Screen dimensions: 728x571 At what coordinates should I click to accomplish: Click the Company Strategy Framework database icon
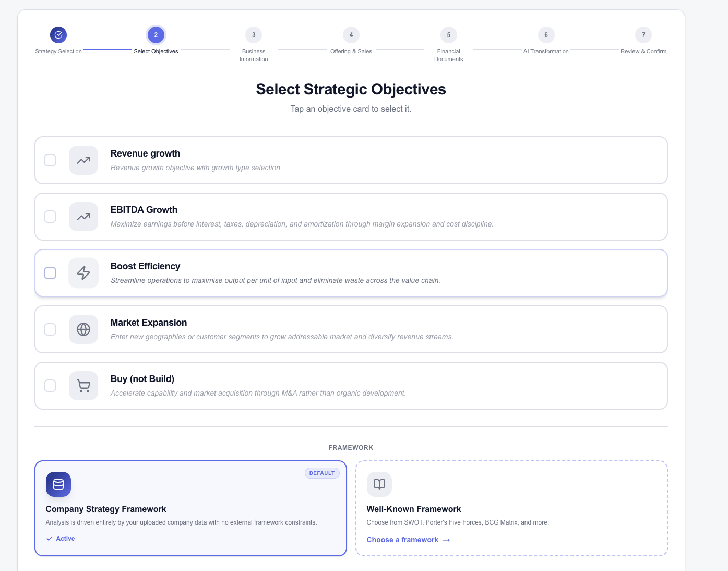pos(58,484)
